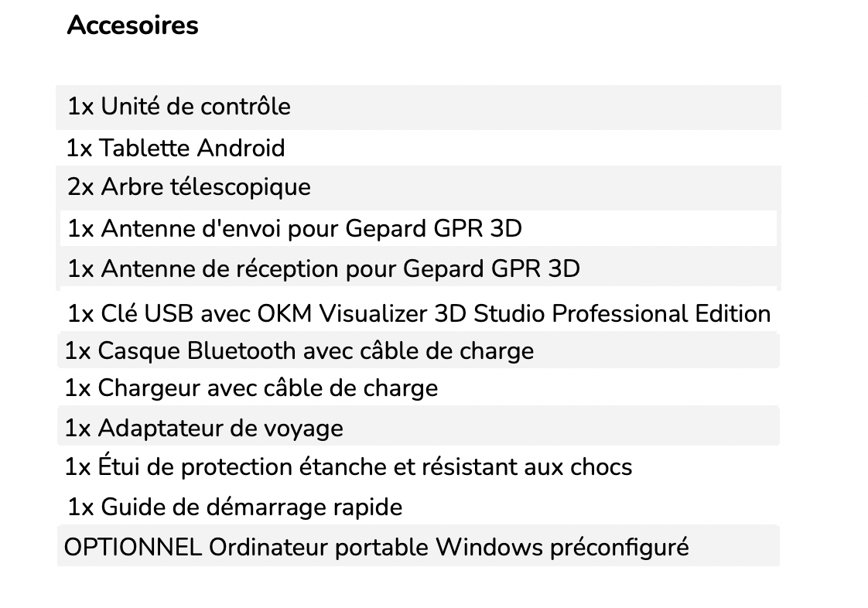The image size is (868, 608).
Task: Select the Unité de contrôle row
Action: point(419,108)
